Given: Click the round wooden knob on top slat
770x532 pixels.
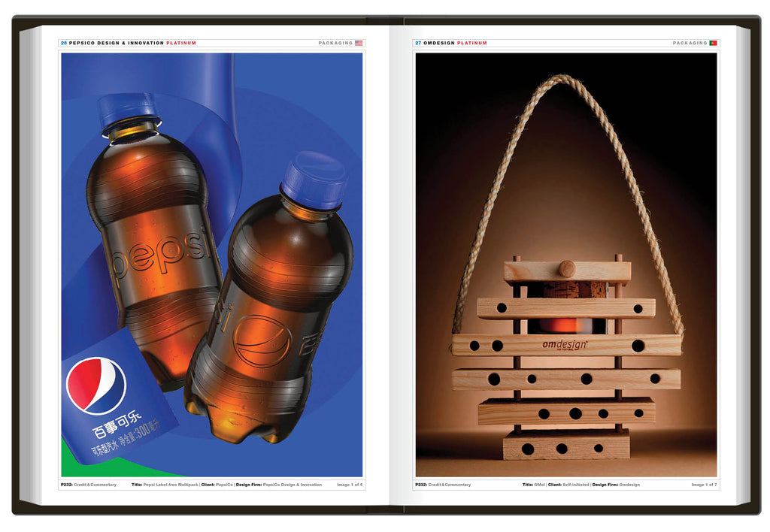Looking at the screenshot, I should (567, 268).
